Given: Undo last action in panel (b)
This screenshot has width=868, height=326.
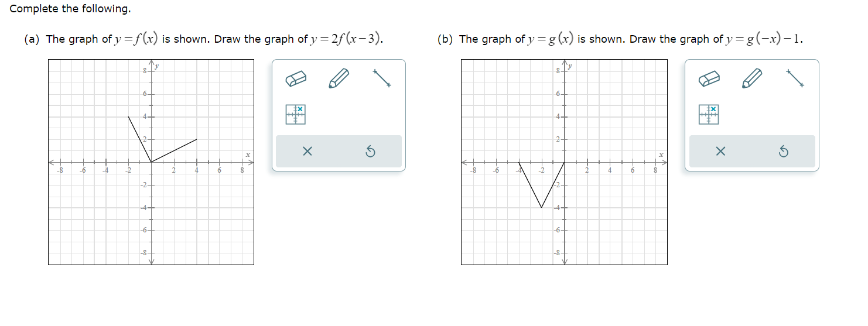Looking at the screenshot, I should click(x=784, y=152).
